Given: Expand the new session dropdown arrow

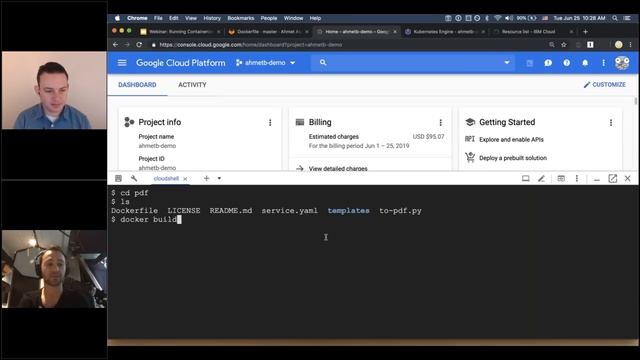Looking at the screenshot, I should (219, 178).
